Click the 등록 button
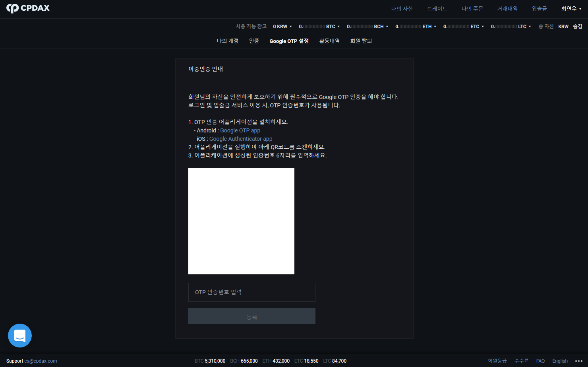The image size is (588, 367). pyautogui.click(x=252, y=316)
